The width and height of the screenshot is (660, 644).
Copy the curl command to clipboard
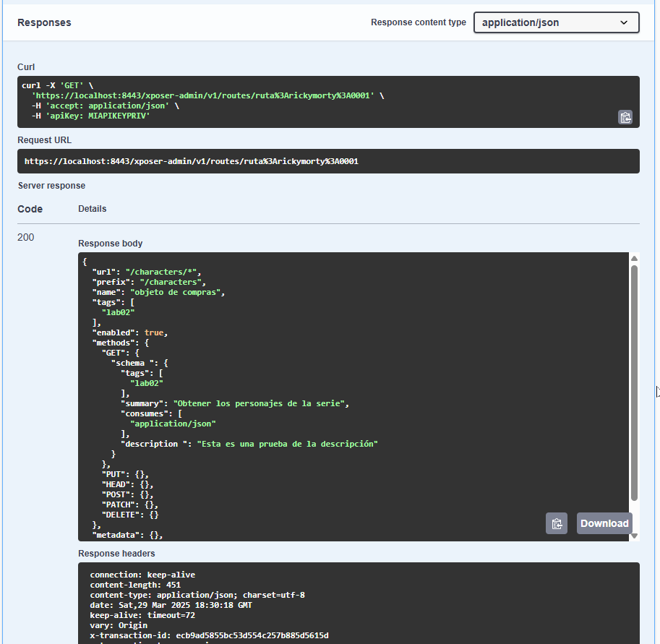(x=625, y=117)
